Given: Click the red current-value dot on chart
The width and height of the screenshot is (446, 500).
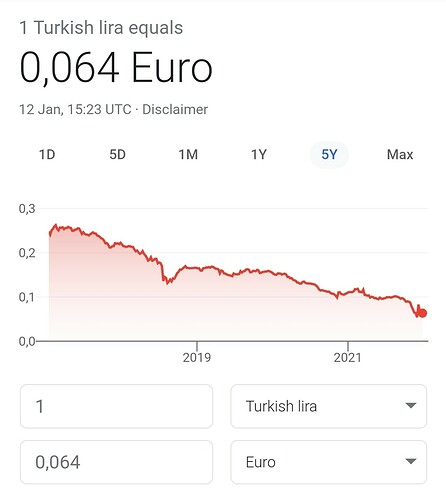Looking at the screenshot, I should 422,313.
